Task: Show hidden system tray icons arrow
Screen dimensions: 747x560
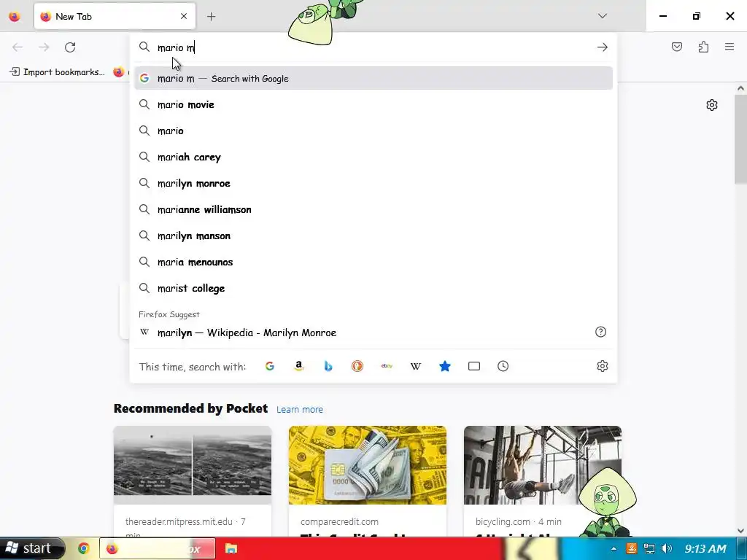Action: click(x=614, y=548)
